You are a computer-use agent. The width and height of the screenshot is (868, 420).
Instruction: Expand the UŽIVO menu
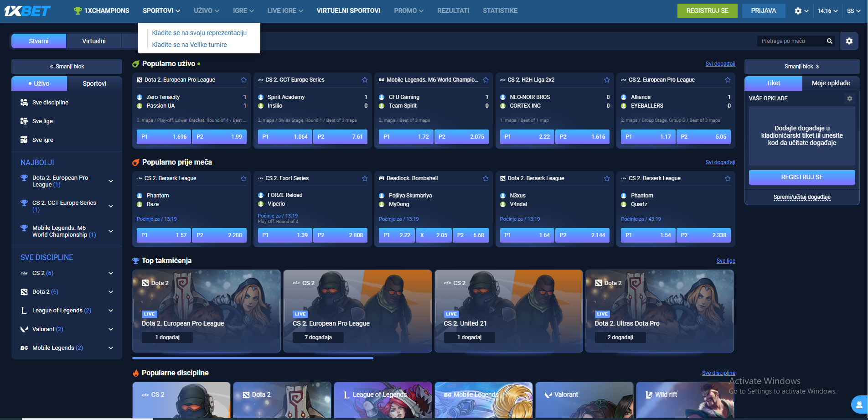207,10
